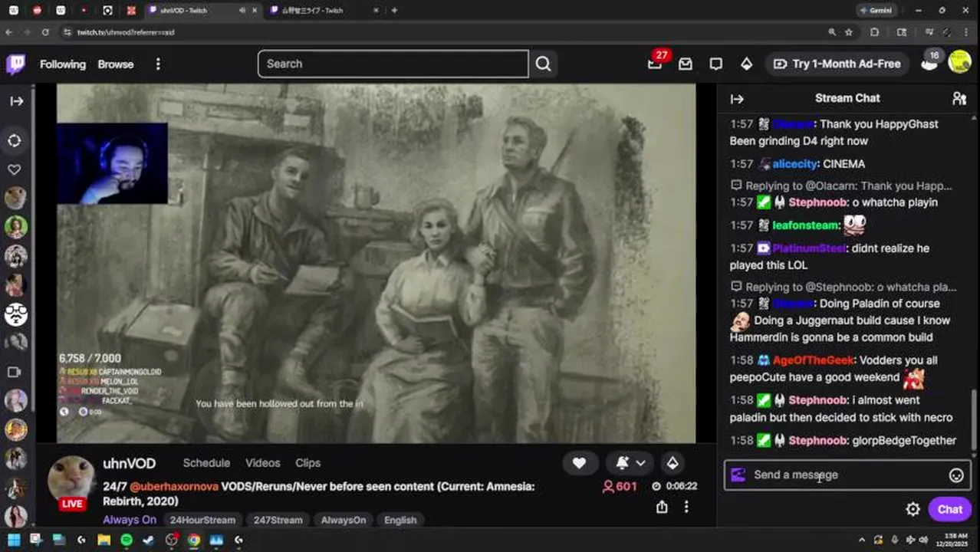Open Prime loot crown with 27 badge
The width and height of the screenshot is (980, 552).
pyautogui.click(x=655, y=64)
